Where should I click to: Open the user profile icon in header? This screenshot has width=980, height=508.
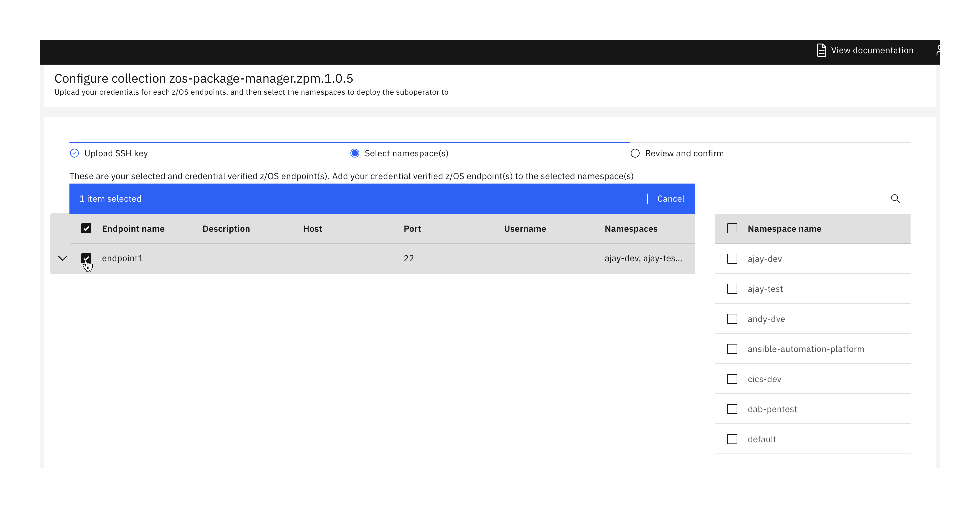coord(939,50)
